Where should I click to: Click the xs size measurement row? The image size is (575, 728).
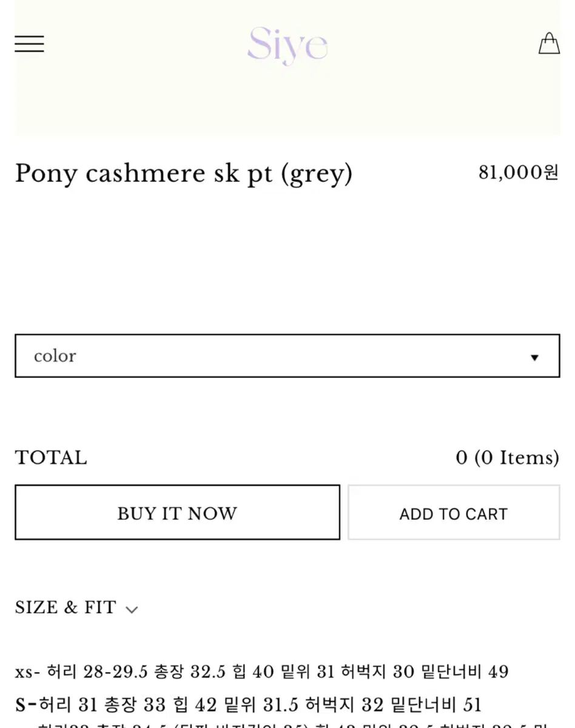(x=263, y=672)
